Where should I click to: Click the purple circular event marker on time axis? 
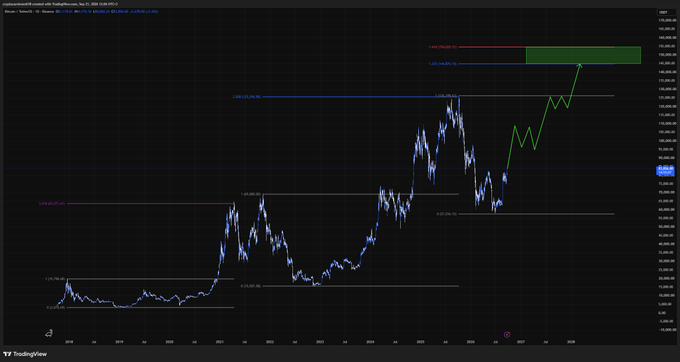507,334
